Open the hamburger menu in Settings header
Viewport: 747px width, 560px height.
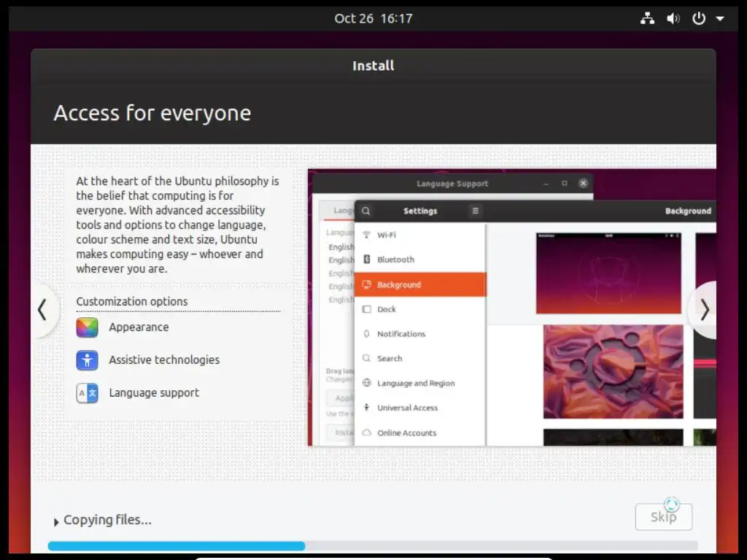pos(475,211)
